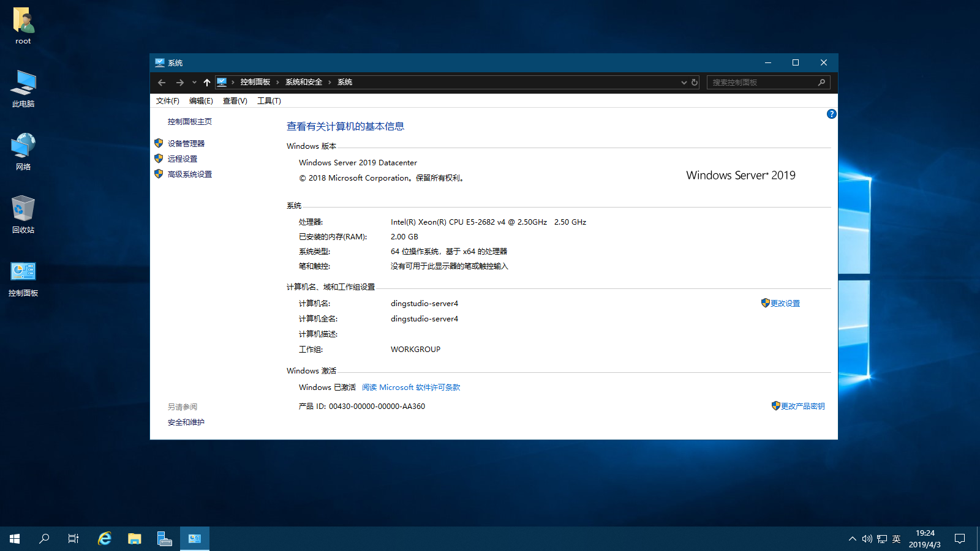The width and height of the screenshot is (980, 551).
Task: Click the 系统 breadcrumb
Action: tap(345, 82)
